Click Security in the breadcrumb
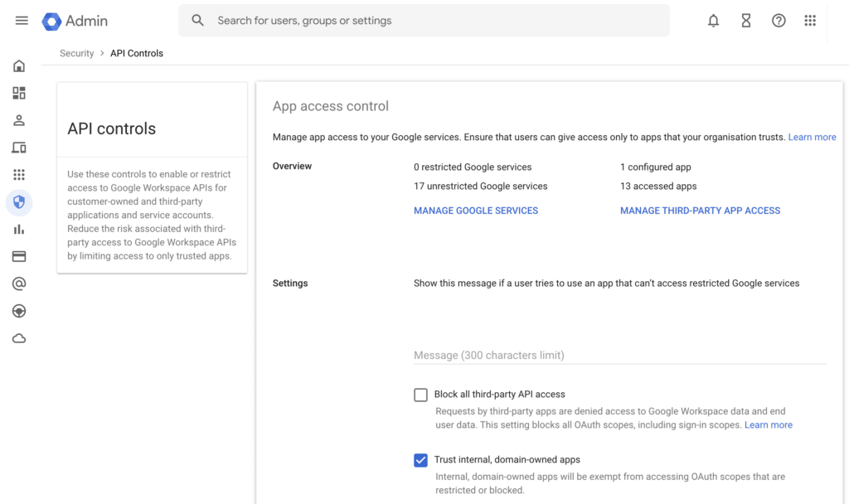This screenshot has width=849, height=504. (x=77, y=53)
